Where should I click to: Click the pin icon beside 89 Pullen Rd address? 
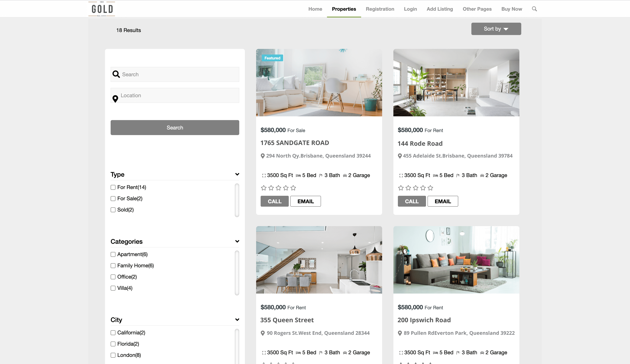pos(400,333)
